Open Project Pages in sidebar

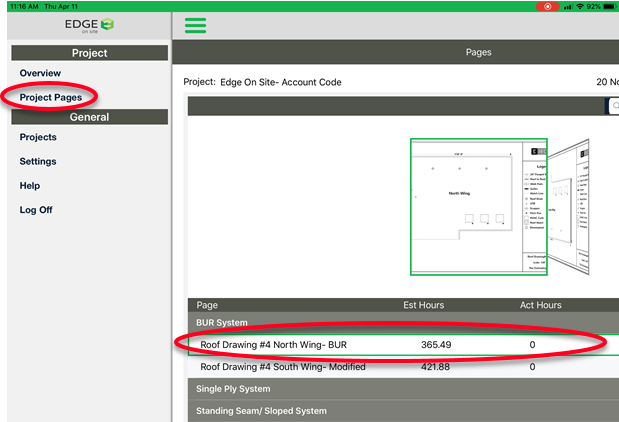tap(51, 97)
